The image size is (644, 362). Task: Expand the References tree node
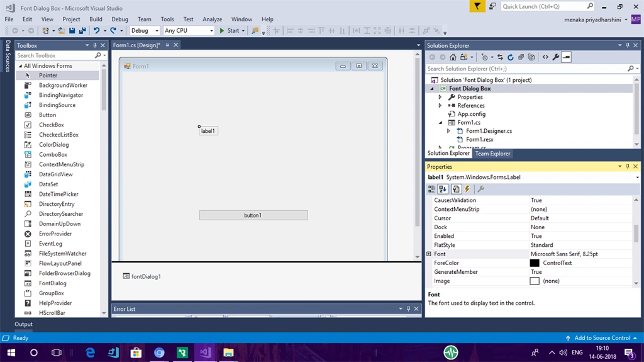click(440, 105)
